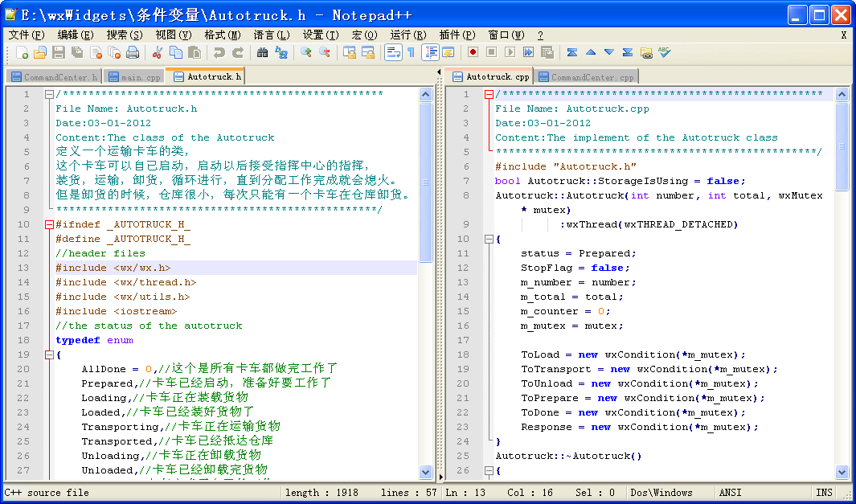Click the Stop Recording square icon
856x504 pixels.
[x=491, y=52]
